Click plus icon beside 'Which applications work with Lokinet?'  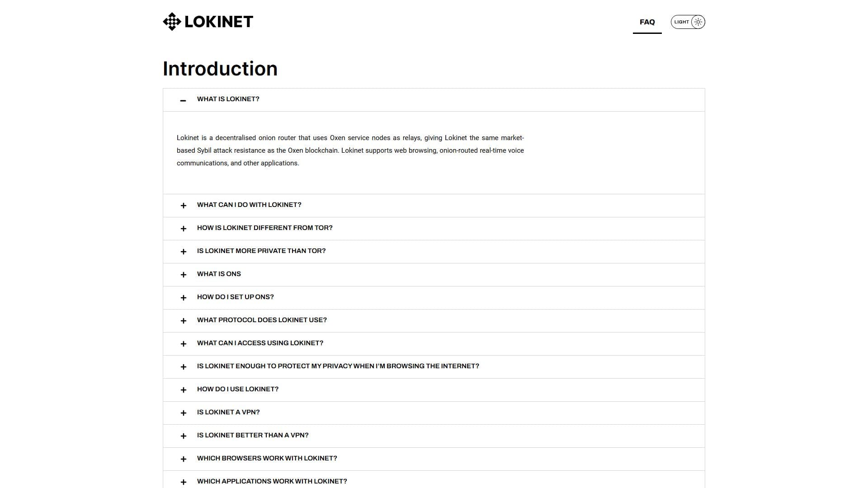pyautogui.click(x=183, y=482)
